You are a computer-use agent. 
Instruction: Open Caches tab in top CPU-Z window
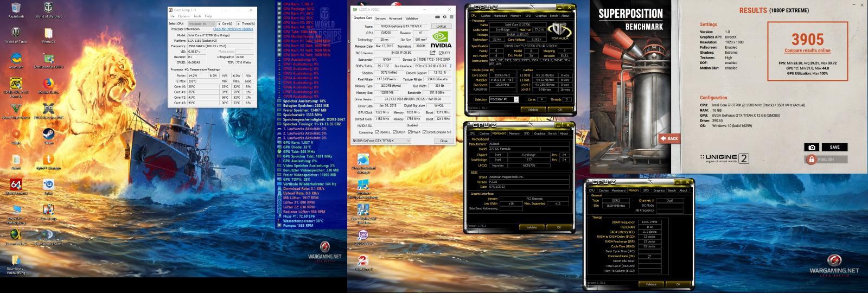point(485,16)
